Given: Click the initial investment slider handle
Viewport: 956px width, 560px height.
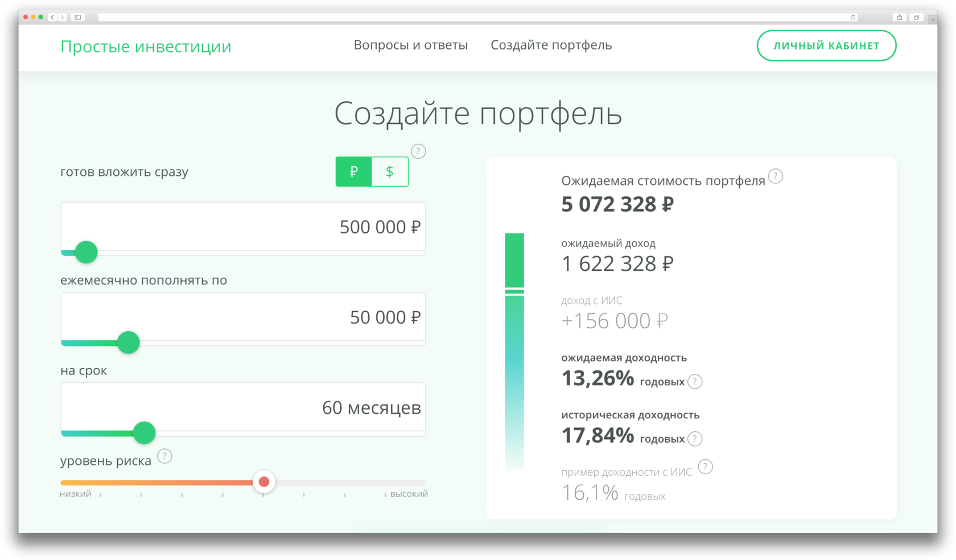Looking at the screenshot, I should [86, 252].
